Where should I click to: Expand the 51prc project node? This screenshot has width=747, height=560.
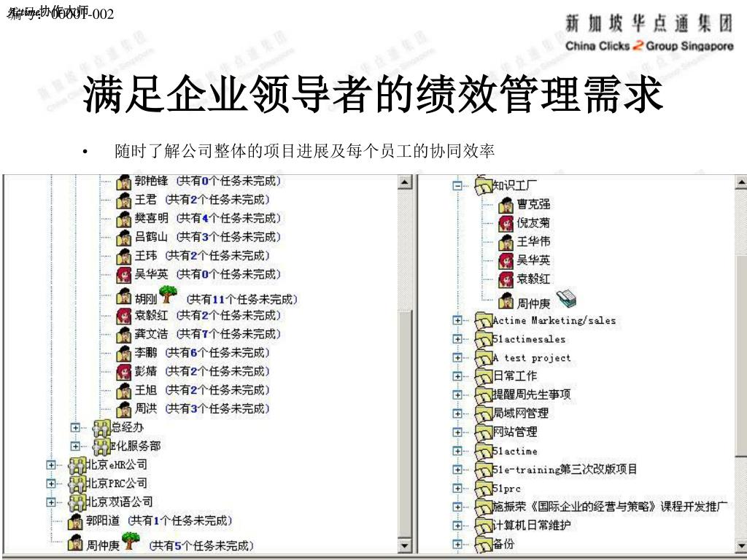tap(457, 488)
